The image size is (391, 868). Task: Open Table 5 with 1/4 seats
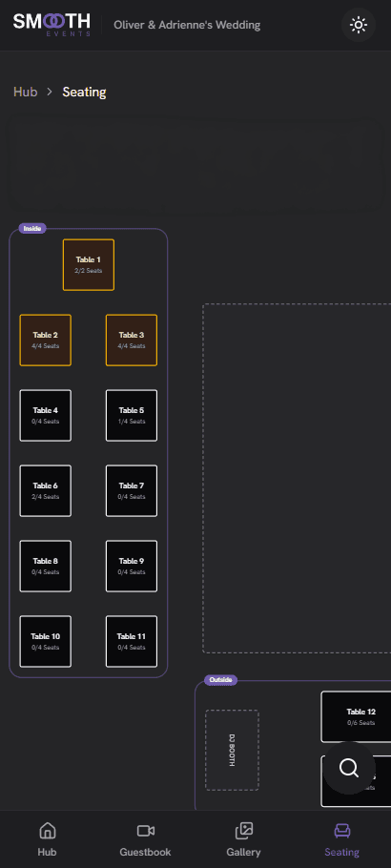(x=132, y=415)
